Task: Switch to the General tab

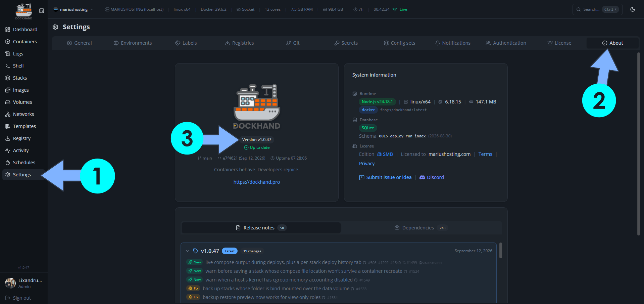Action: tap(79, 43)
